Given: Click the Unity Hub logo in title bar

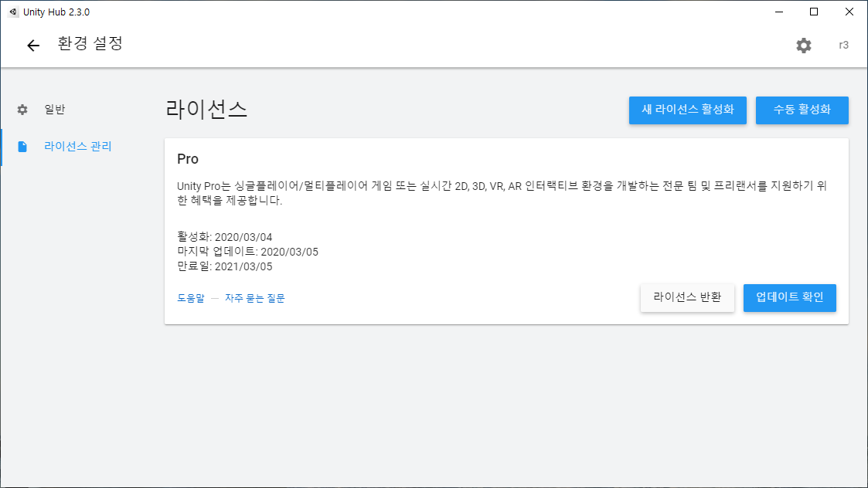Looking at the screenshot, I should [x=12, y=12].
